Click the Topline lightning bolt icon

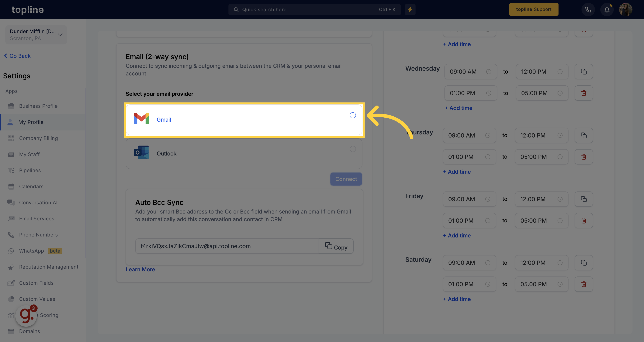pos(410,9)
